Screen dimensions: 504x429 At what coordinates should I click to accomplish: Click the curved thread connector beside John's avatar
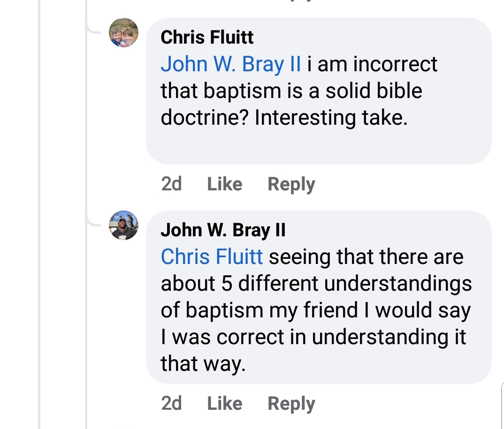point(96,224)
